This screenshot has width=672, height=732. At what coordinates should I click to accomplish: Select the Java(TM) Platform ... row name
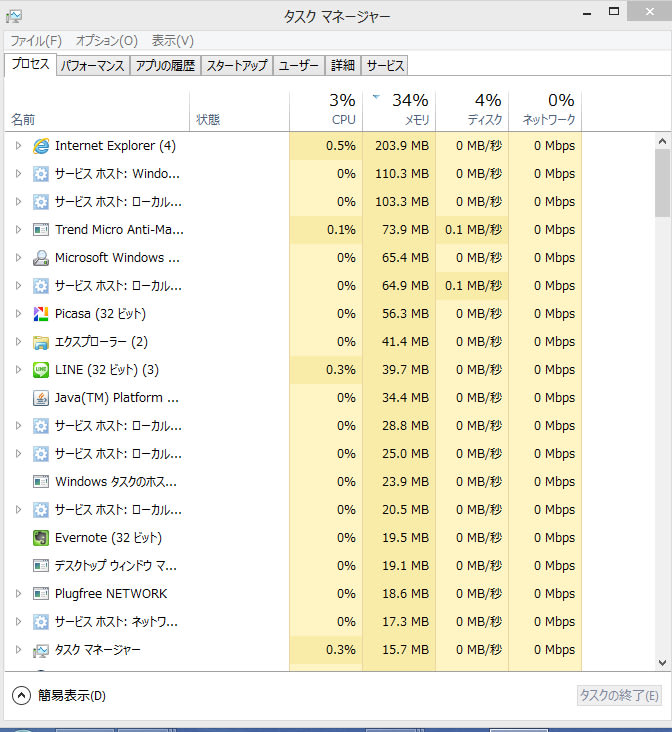click(117, 398)
